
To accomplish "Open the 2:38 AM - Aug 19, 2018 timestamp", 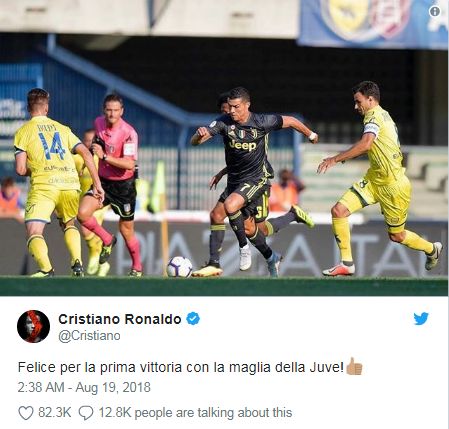I will [x=84, y=387].
